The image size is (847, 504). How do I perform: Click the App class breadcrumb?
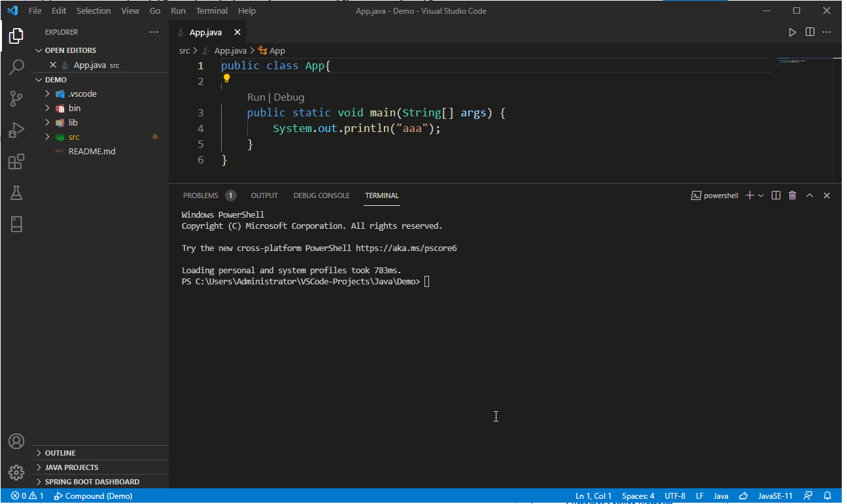click(272, 50)
